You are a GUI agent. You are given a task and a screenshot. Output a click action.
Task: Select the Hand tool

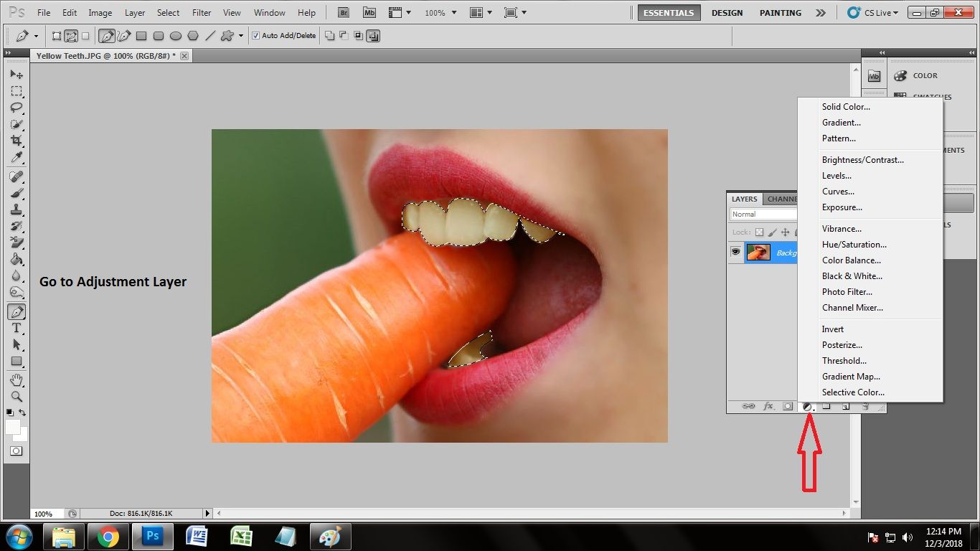click(16, 380)
